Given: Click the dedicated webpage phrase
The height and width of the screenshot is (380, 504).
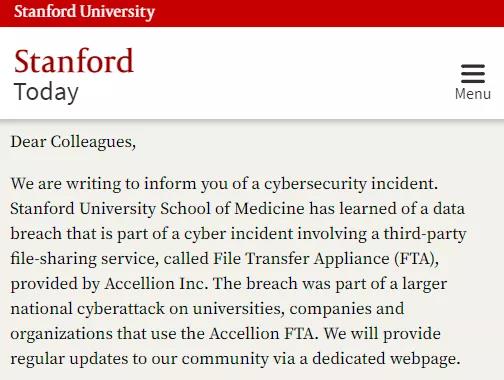Looking at the screenshot, I should coord(386,359).
